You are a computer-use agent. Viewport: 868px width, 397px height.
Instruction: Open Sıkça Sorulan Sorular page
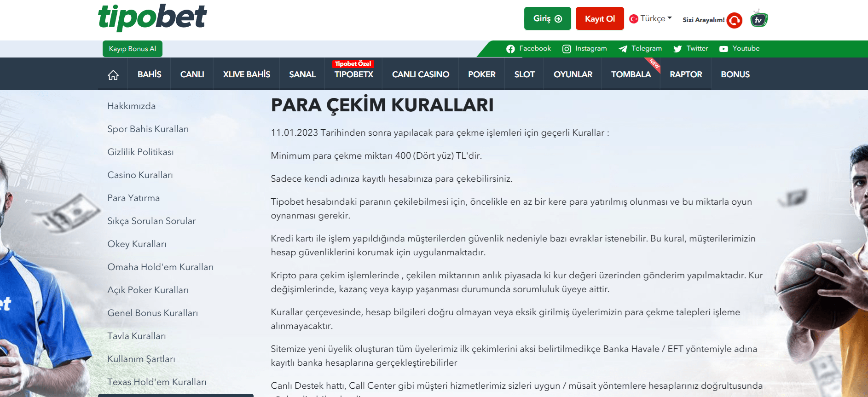click(151, 221)
